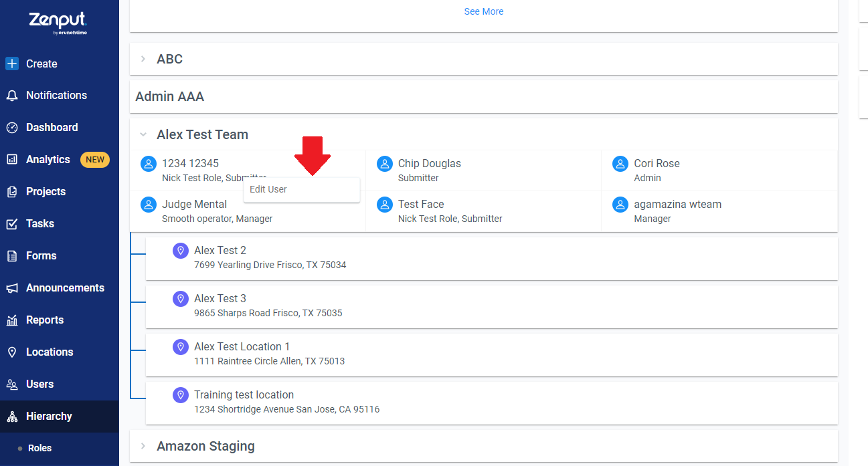The width and height of the screenshot is (868, 466).
Task: Click the Alex Test 2 location name
Action: [x=220, y=250]
